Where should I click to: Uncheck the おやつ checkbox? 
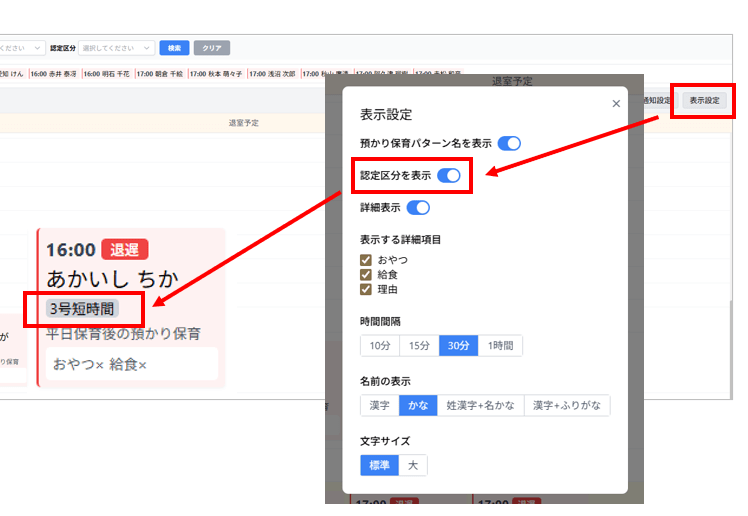pos(366,260)
